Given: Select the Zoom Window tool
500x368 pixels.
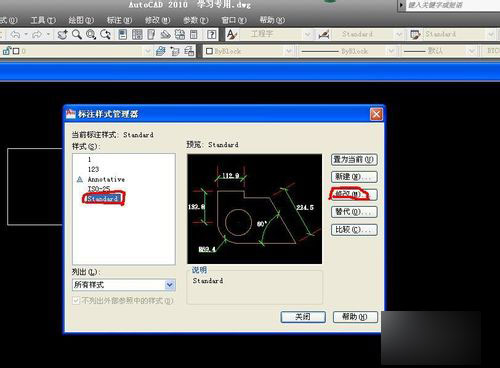Looking at the screenshot, I should pos(91,34).
